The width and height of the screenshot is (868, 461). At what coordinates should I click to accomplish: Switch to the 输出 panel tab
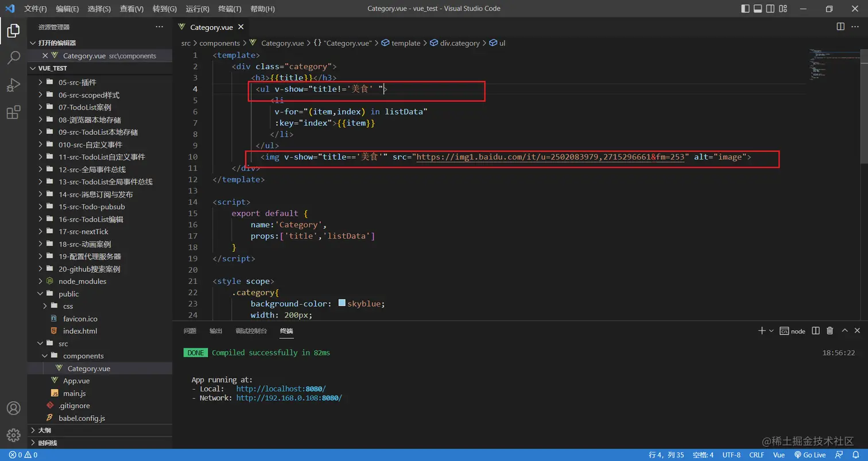(216, 331)
